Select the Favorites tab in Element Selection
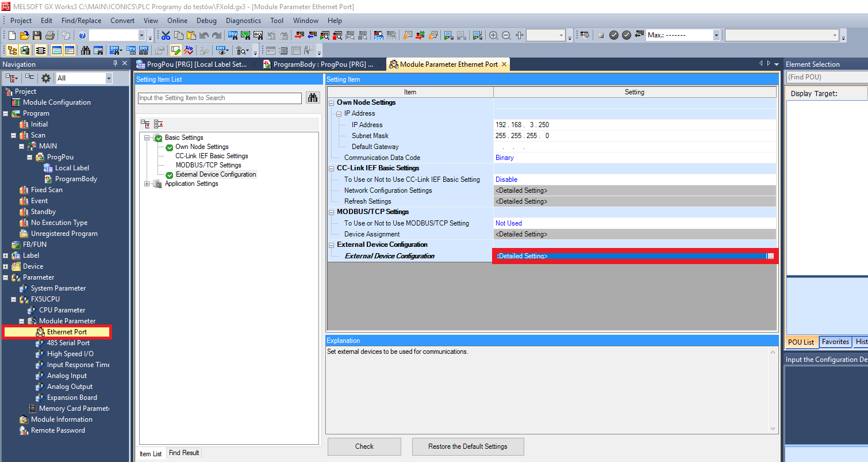868x462 pixels. point(835,342)
